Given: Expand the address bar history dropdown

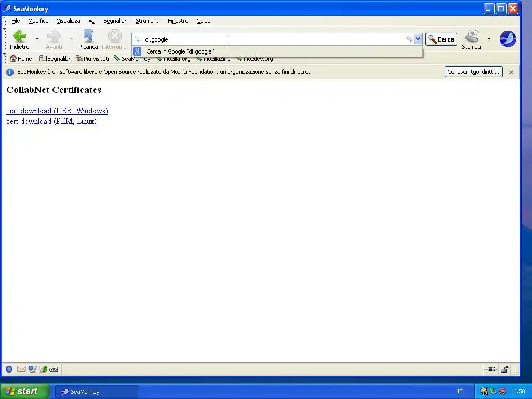Looking at the screenshot, I should pos(418,39).
